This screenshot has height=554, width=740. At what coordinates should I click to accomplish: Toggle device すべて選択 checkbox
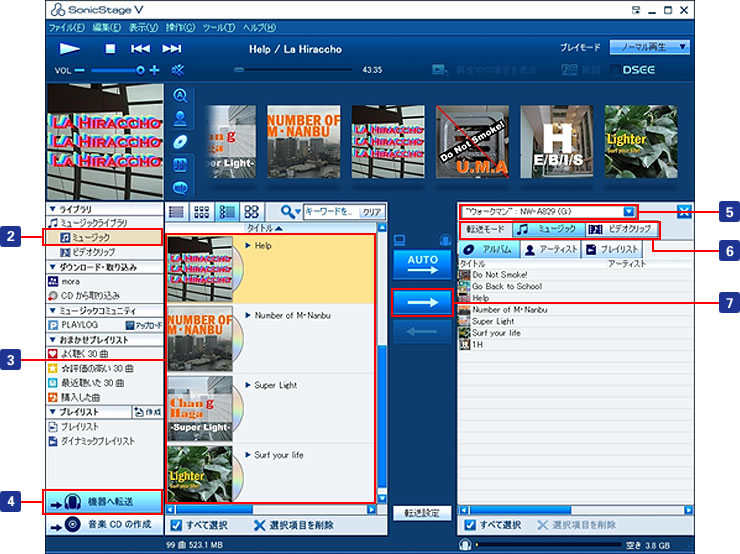tap(470, 525)
